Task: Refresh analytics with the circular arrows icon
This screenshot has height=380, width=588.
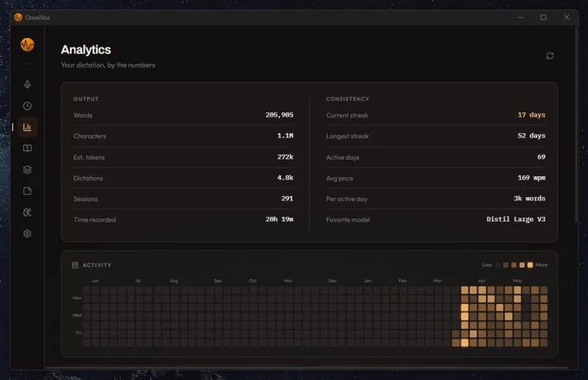Action: [x=550, y=56]
